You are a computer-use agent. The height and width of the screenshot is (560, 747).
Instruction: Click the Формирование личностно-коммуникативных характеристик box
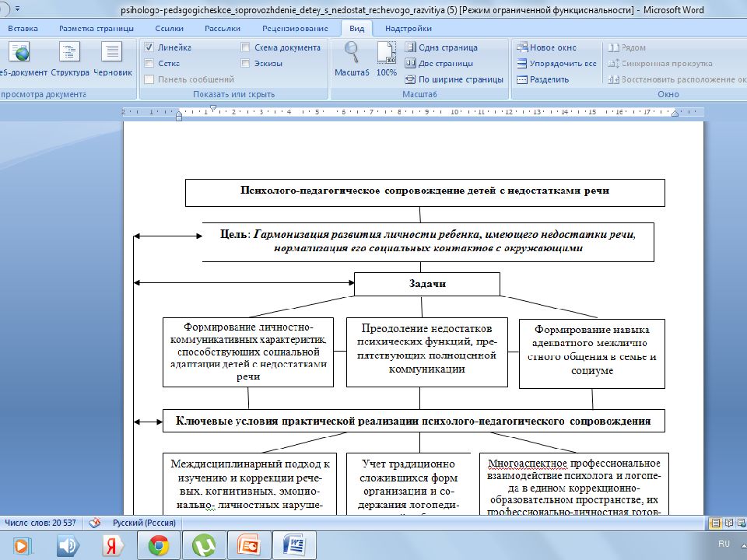[x=247, y=352]
